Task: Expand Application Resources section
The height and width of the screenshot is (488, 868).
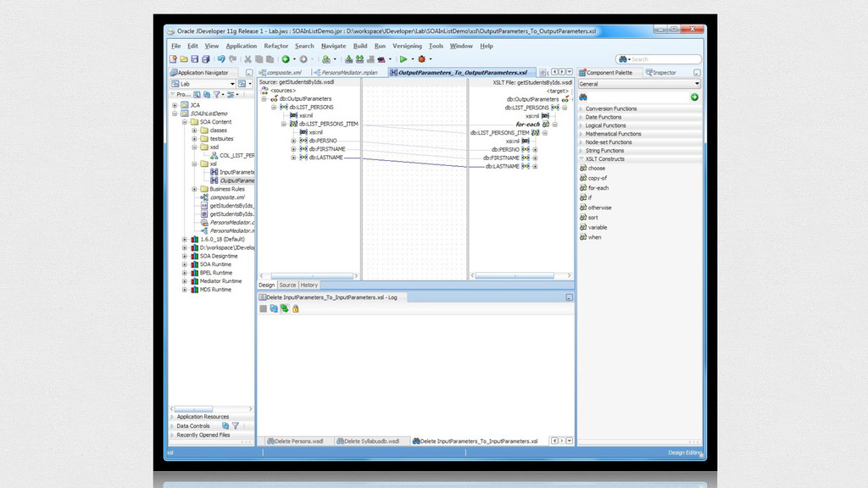Action: coord(172,417)
